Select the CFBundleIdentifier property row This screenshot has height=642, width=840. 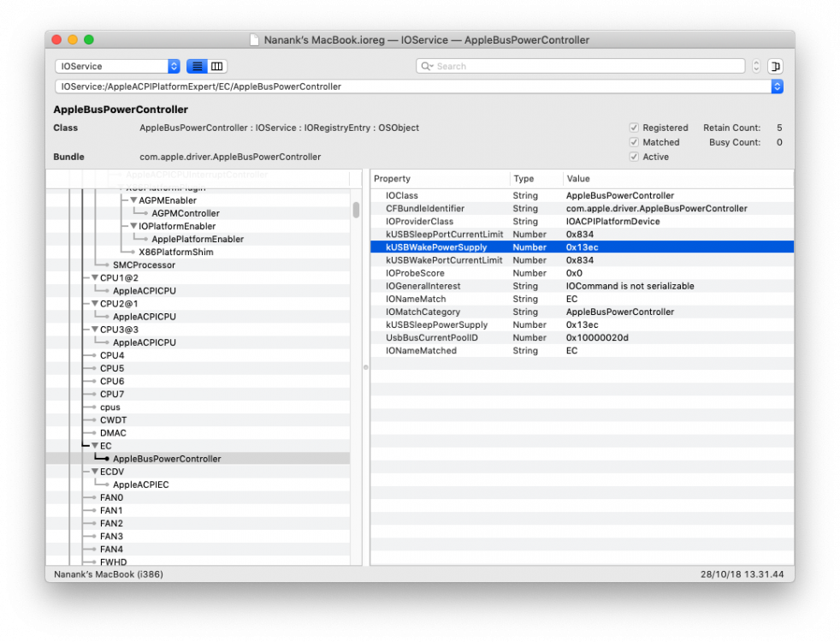point(582,209)
